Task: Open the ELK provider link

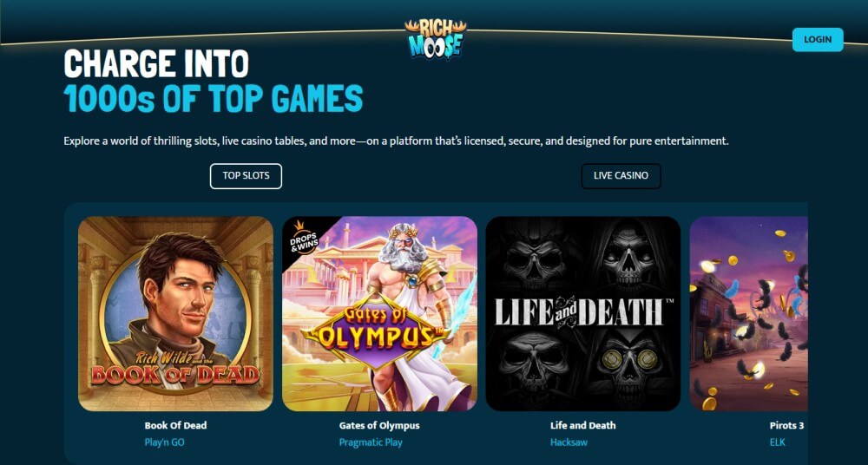Action: click(x=777, y=442)
